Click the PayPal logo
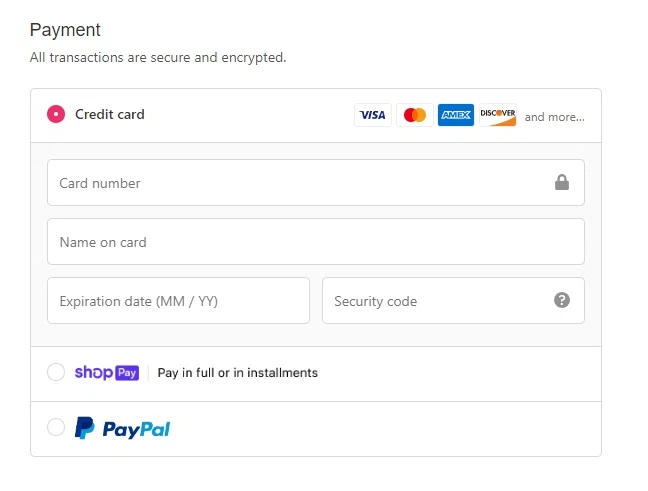This screenshot has width=648, height=491. click(x=123, y=429)
